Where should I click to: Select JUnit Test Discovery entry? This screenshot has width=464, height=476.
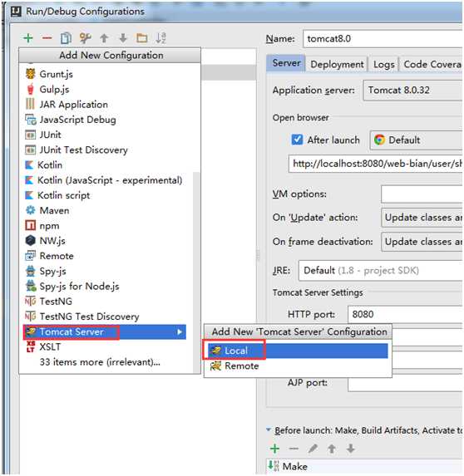[x=106, y=150]
